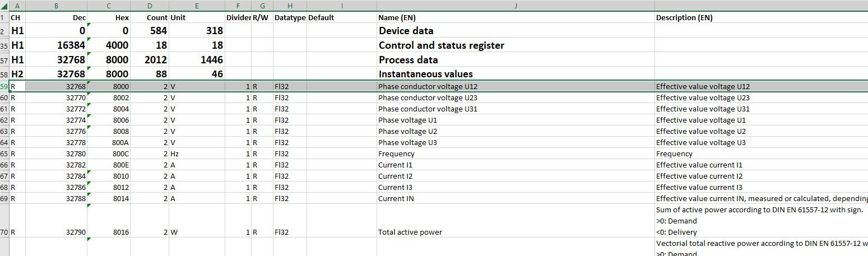Select the 'Current IN' name cell
This screenshot has height=256, width=868.
click(396, 198)
